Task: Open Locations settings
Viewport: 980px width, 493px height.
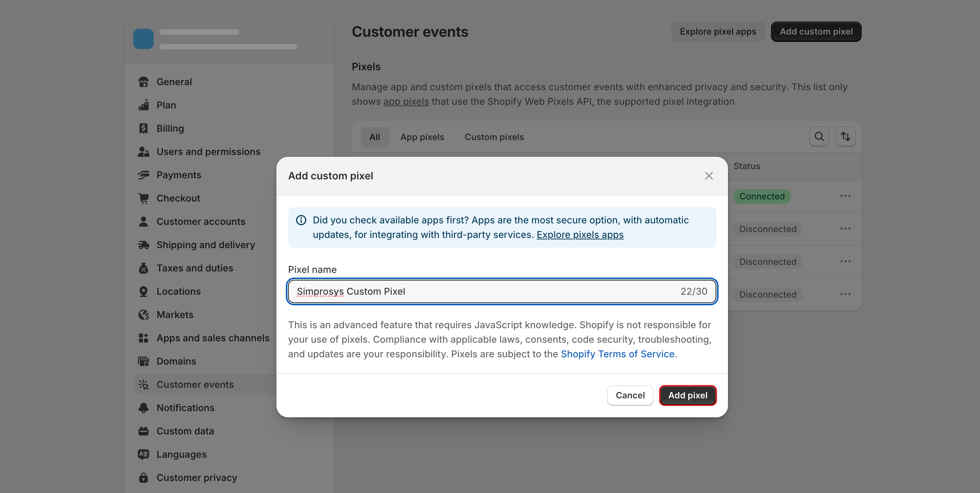Action: coord(178,291)
